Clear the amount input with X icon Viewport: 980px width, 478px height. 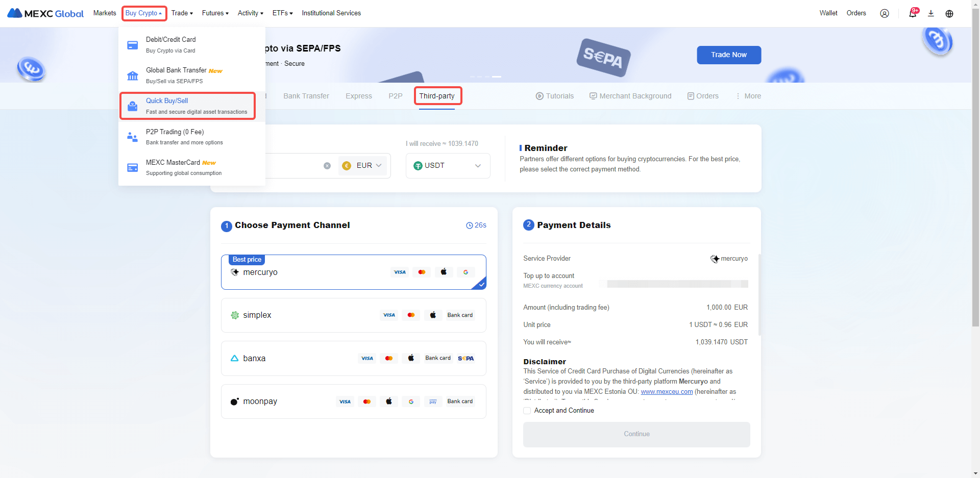(327, 166)
